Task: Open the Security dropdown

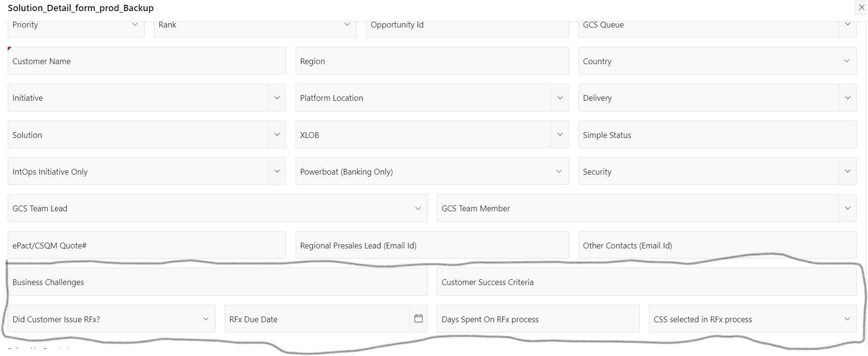Action: (848, 171)
